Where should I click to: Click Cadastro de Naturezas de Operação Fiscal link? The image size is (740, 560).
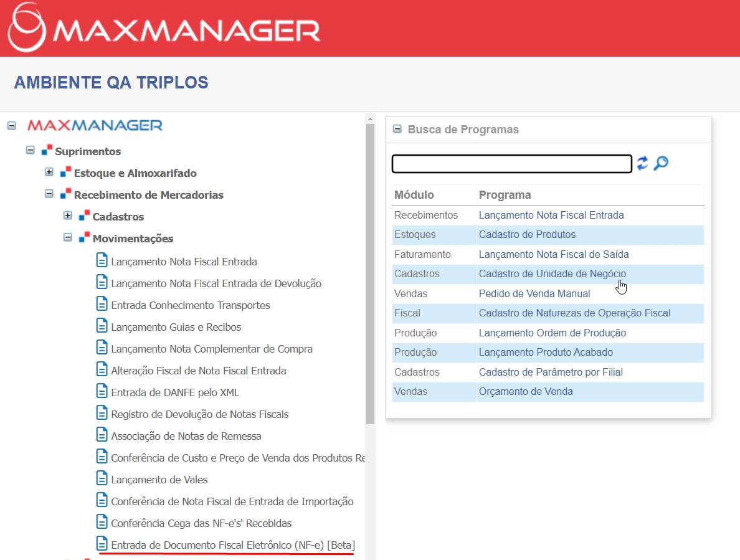point(574,313)
